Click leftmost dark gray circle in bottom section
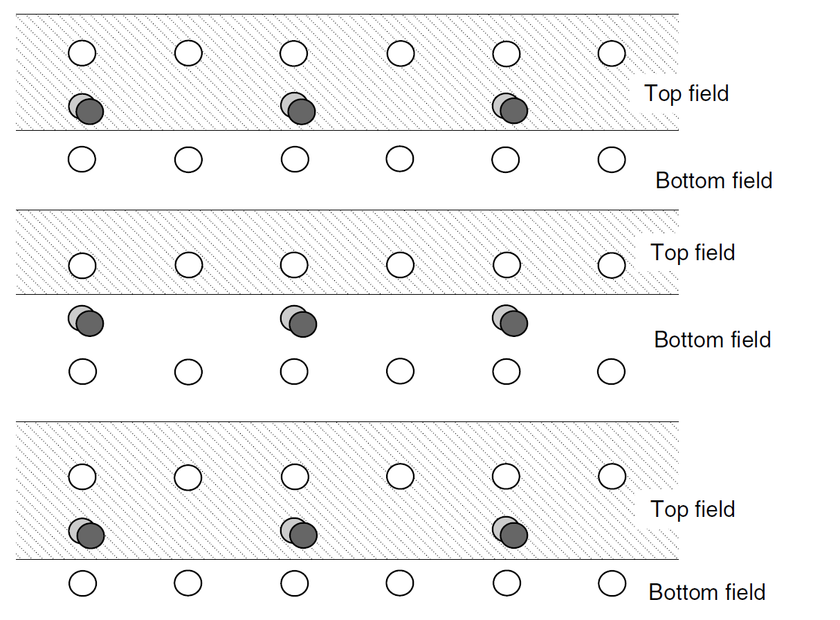This screenshot has height=620, width=840. coord(91,535)
